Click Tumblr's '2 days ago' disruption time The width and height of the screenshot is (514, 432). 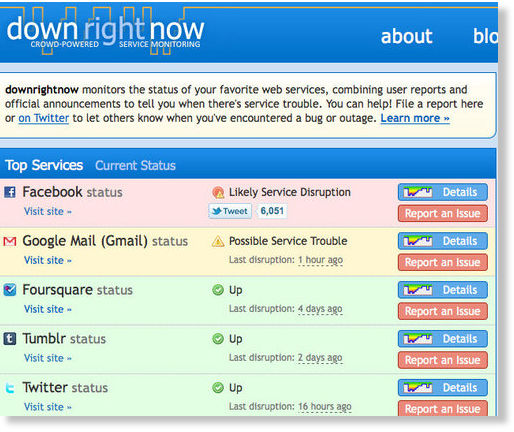pyautogui.click(x=320, y=358)
